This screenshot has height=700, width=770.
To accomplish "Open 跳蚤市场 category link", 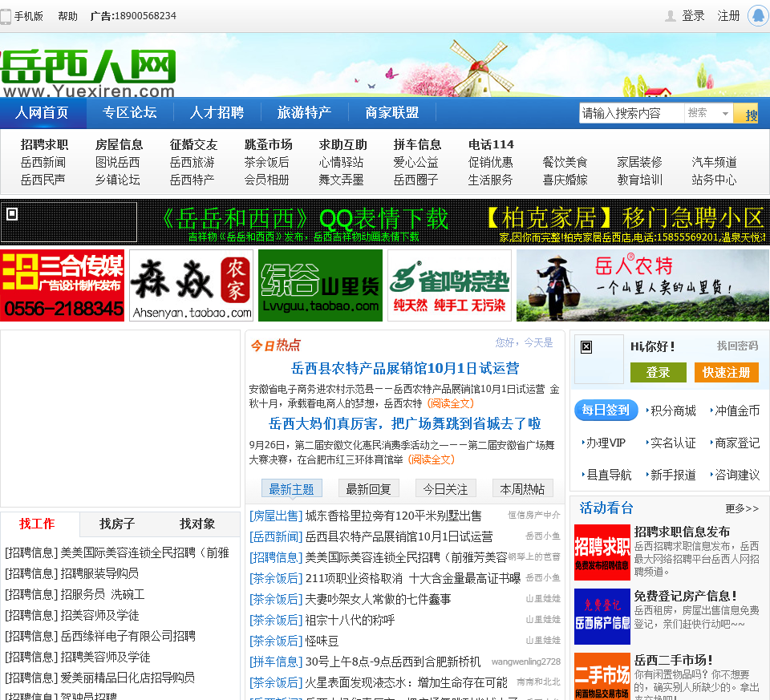I will click(x=268, y=145).
